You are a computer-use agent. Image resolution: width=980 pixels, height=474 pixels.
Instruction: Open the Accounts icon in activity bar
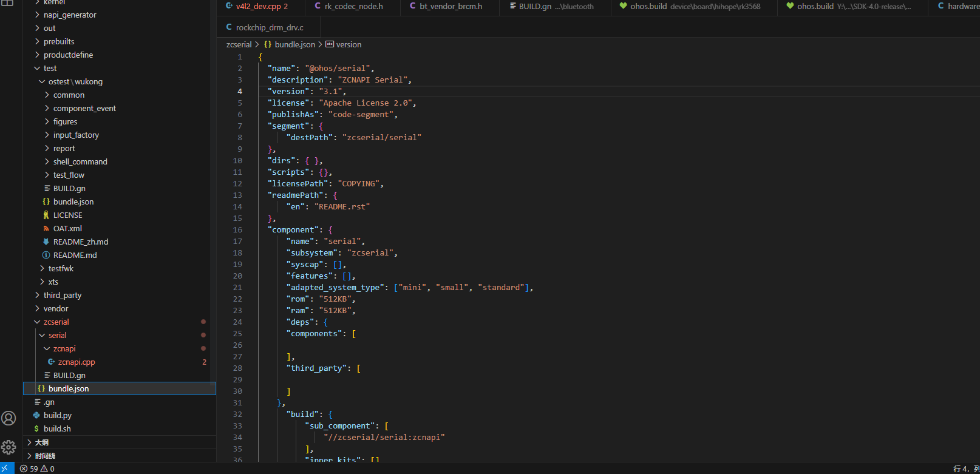tap(9, 418)
